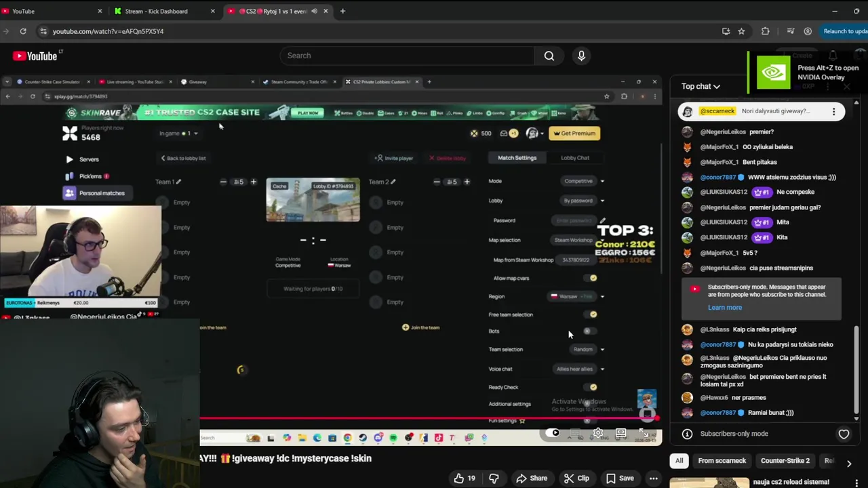The width and height of the screenshot is (868, 488).
Task: Click the Share button
Action: (531, 479)
